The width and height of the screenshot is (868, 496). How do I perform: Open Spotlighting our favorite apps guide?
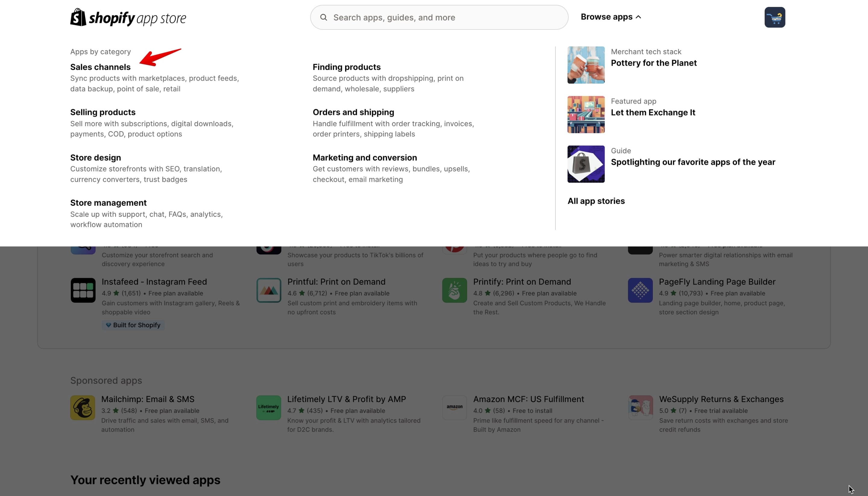point(693,162)
